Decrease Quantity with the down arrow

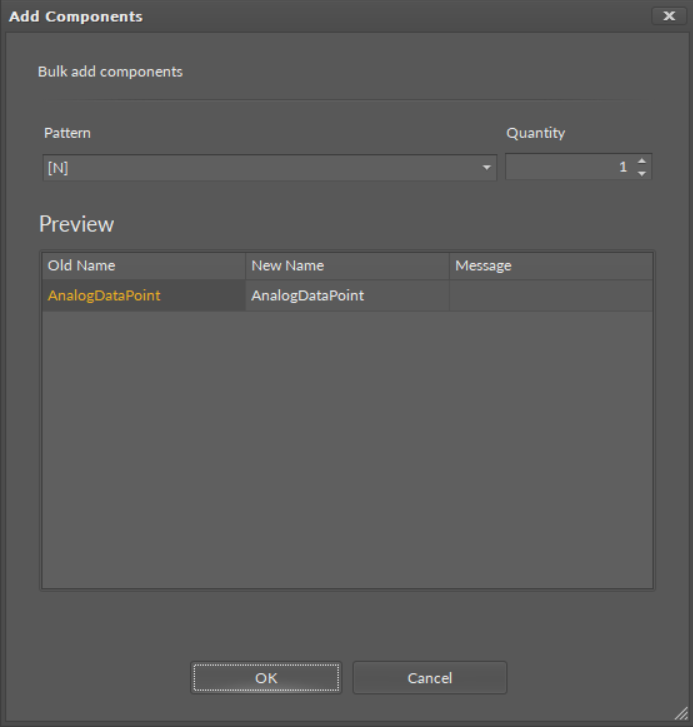pyautogui.click(x=642, y=174)
